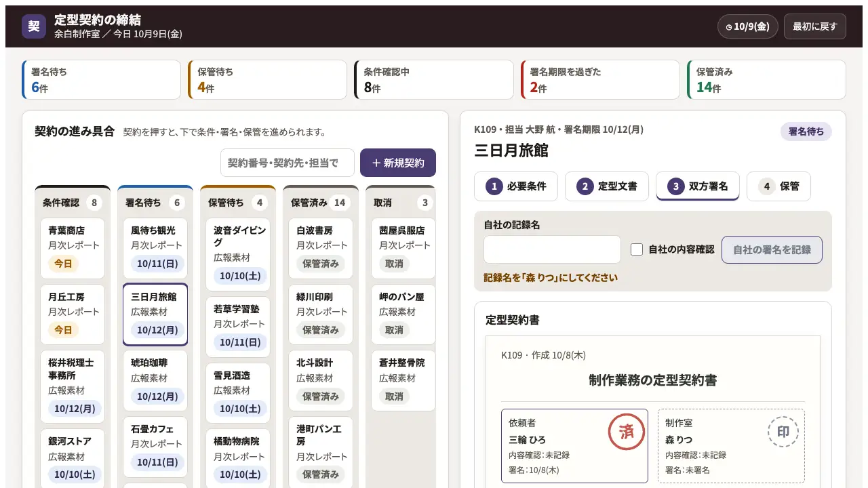
Task: Tick the 自社の内容確認 checkbox
Action: [637, 249]
